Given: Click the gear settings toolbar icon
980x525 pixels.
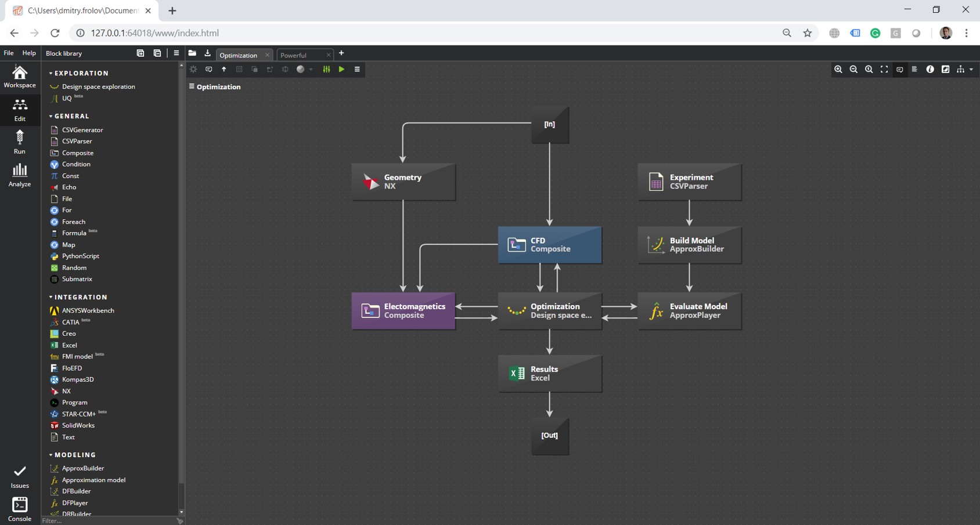Looking at the screenshot, I should click(194, 70).
